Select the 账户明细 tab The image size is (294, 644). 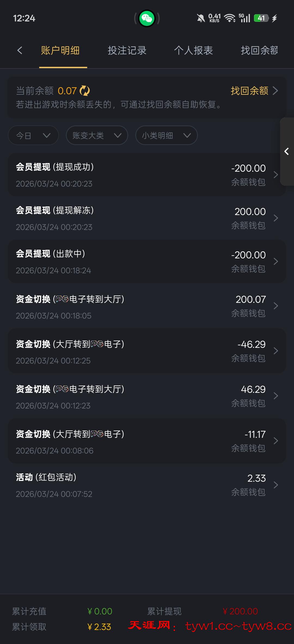60,50
